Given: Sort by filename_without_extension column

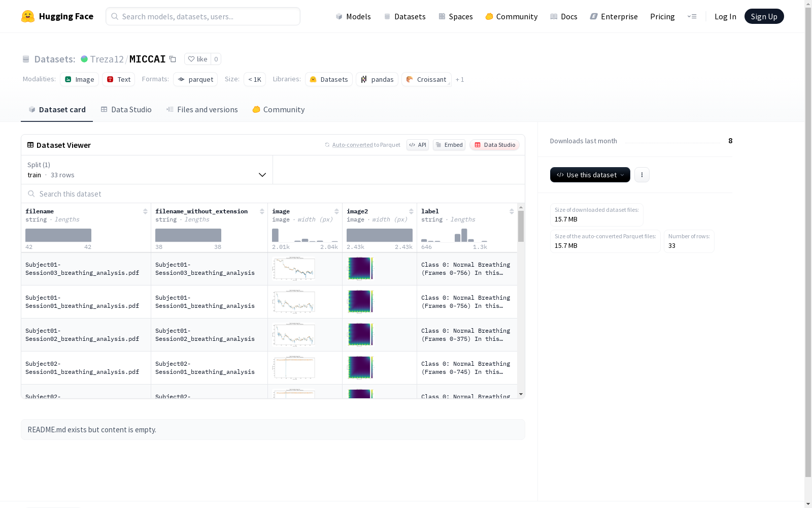Looking at the screenshot, I should pyautogui.click(x=262, y=211).
